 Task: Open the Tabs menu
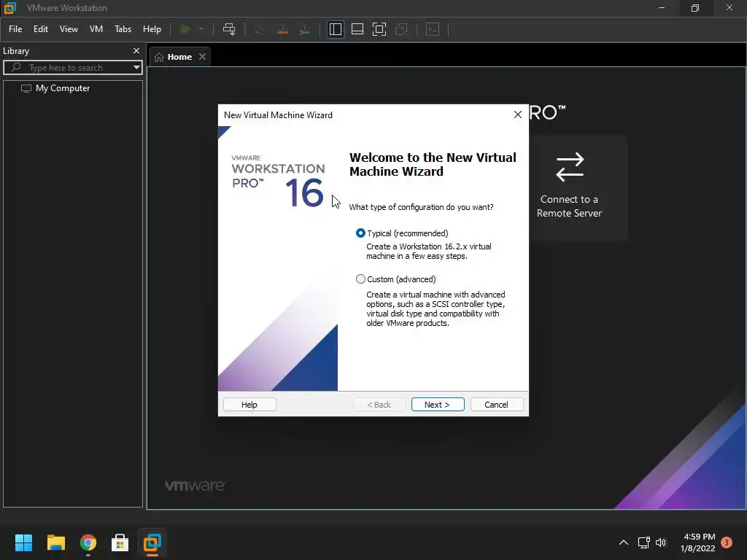click(123, 29)
